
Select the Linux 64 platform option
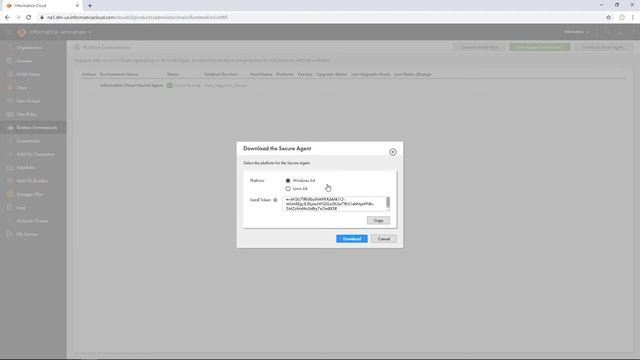pyautogui.click(x=288, y=189)
